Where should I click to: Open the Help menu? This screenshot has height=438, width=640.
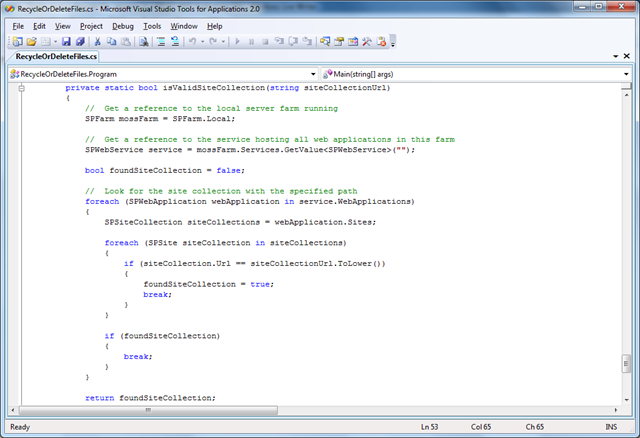point(215,25)
